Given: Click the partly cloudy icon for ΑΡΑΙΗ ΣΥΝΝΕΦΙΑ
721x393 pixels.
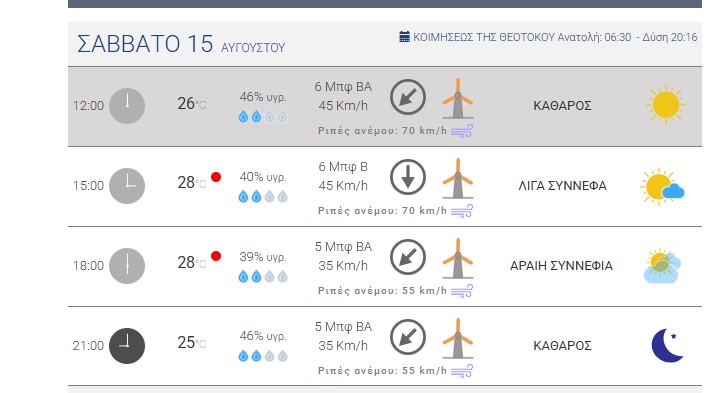Looking at the screenshot, I should click(x=662, y=266).
